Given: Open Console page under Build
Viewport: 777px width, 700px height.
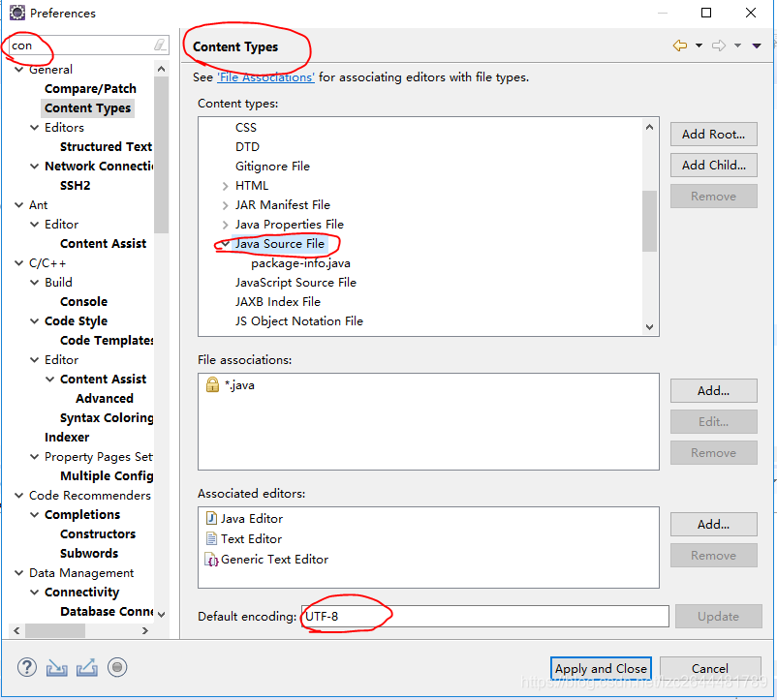Looking at the screenshot, I should pos(83,301).
